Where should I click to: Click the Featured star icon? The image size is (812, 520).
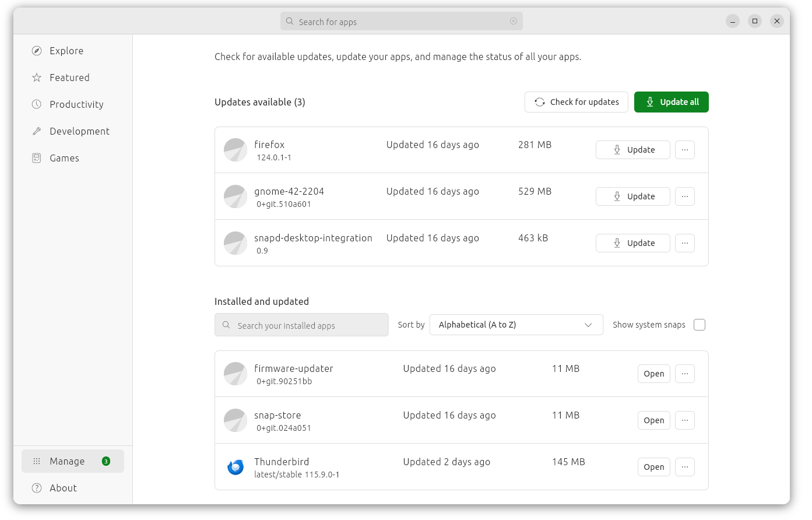click(37, 78)
